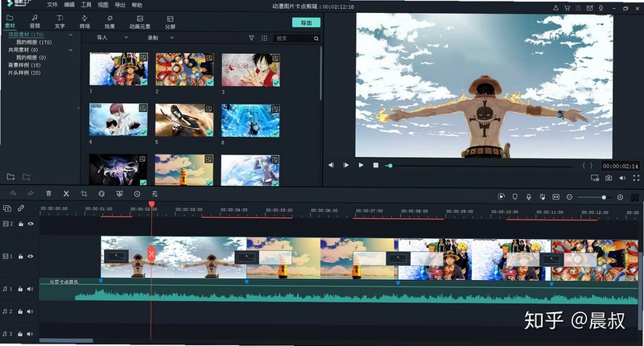644x346 pixels.
Task: Switch to the 文字 text tab
Action: pos(60,22)
